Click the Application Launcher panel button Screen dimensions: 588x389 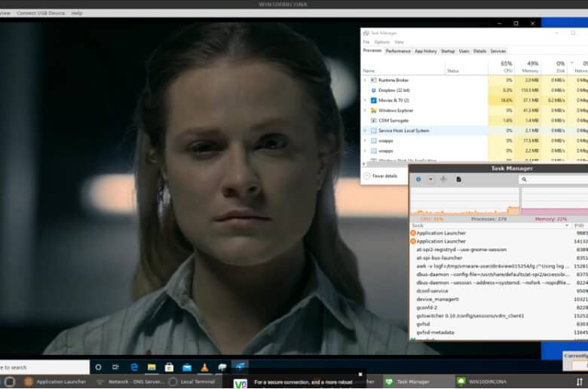point(55,382)
